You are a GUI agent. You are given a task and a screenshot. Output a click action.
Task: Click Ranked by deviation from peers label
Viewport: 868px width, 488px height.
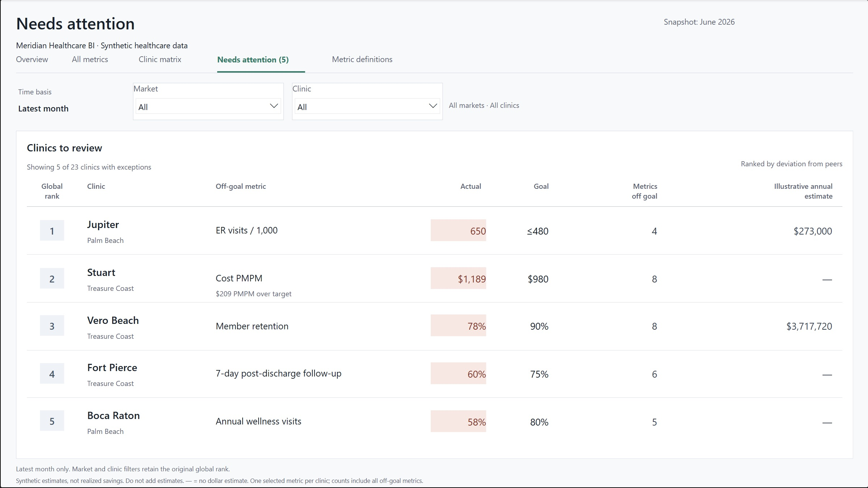[791, 164]
